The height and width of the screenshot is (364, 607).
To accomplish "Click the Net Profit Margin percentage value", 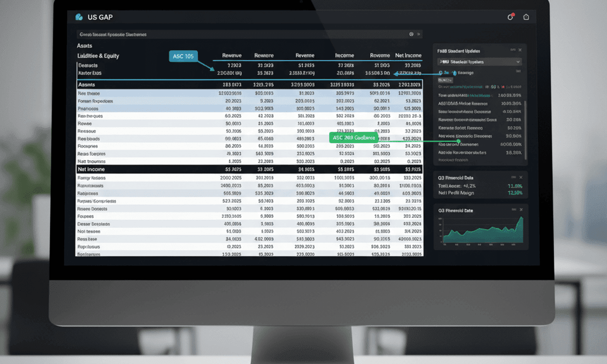I will click(514, 193).
